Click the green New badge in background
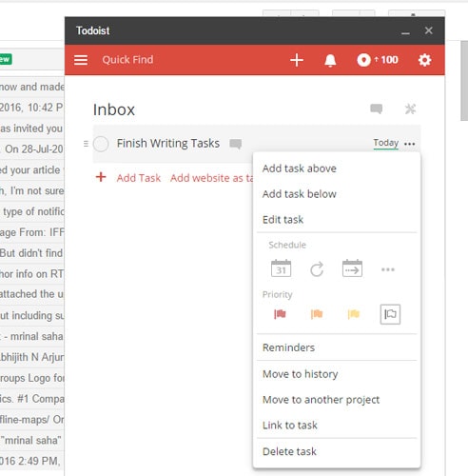468x476 pixels. pos(6,59)
